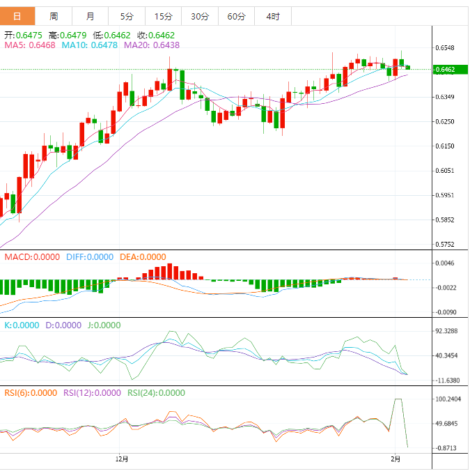Click the MA5 indicator label
The image size is (470, 476).
(30, 45)
